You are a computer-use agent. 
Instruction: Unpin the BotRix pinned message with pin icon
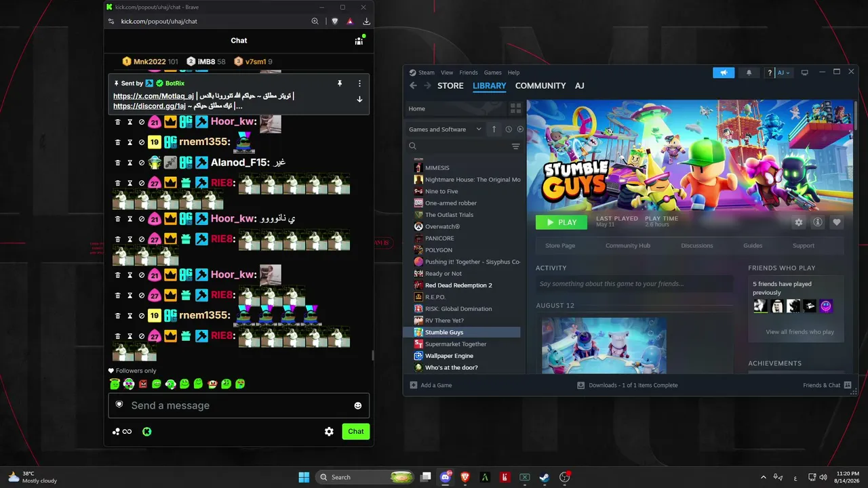[340, 83]
